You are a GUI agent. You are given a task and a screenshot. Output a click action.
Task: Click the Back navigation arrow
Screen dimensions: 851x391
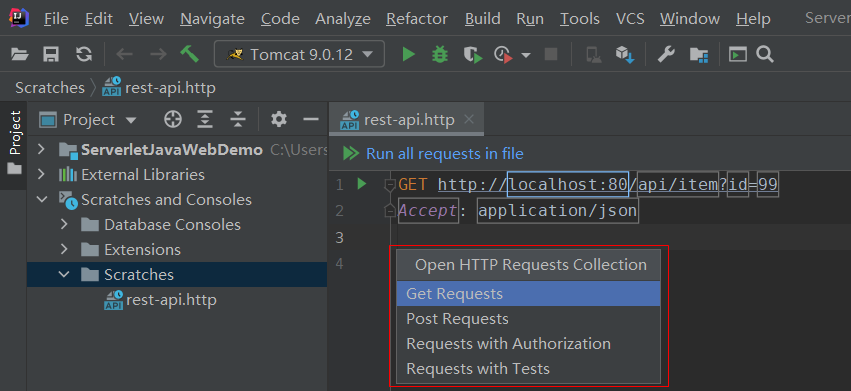click(x=125, y=54)
